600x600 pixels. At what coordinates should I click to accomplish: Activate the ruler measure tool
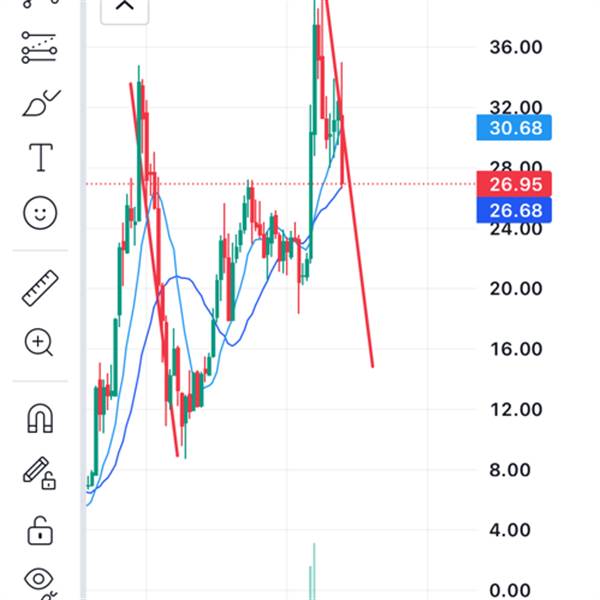coord(40,288)
